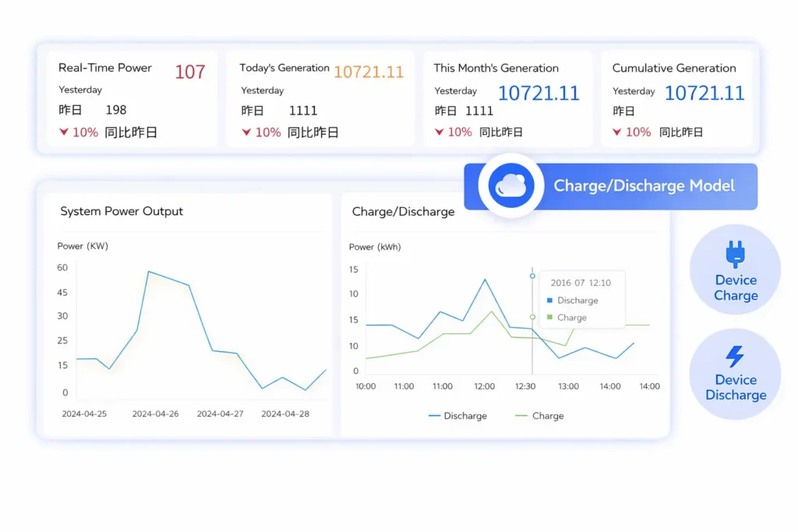Open the Charge/Discharge panel title
798x532 pixels.
403,211
